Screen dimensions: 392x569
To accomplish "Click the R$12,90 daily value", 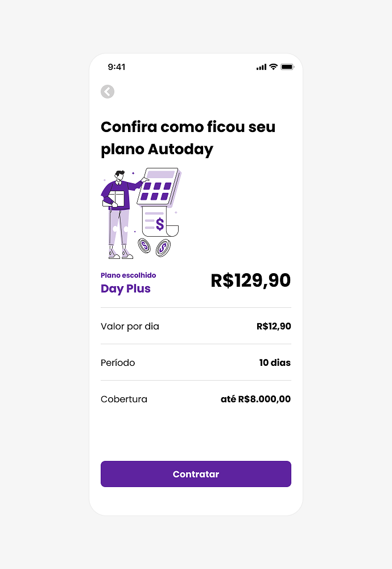I will point(274,327).
